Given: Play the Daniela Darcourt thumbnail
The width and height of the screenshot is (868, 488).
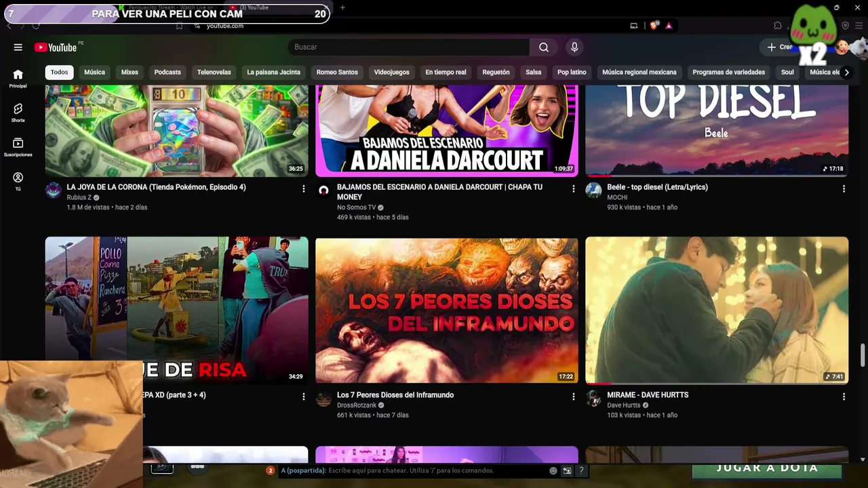Looking at the screenshot, I should click(x=447, y=131).
